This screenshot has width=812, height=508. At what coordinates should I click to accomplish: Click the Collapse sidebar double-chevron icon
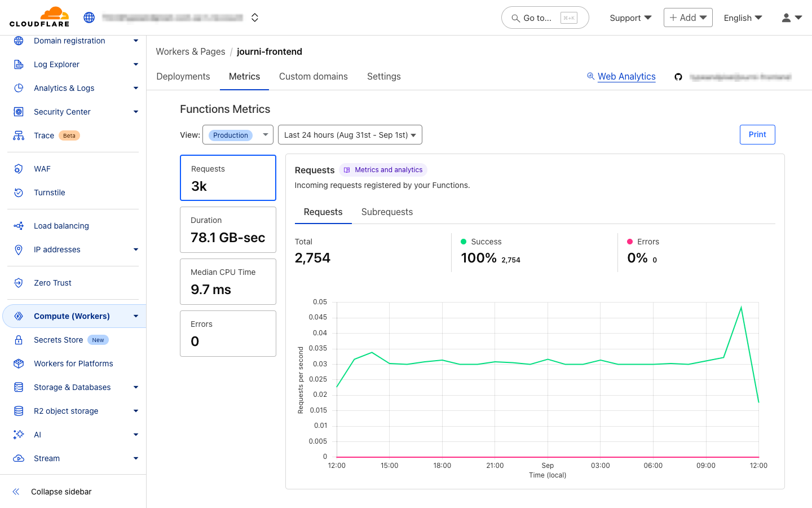click(x=16, y=492)
